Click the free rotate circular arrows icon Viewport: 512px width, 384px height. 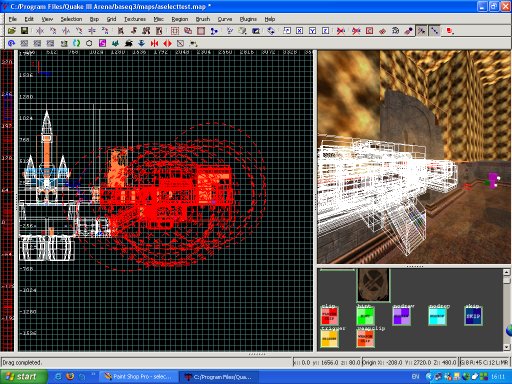point(271,31)
